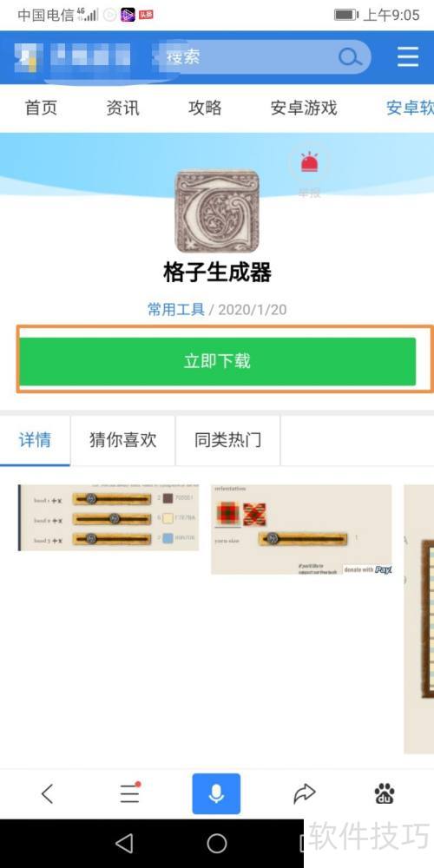Tap the blue microphone voice button
Viewport: 434px width, 868px height.
click(x=216, y=794)
